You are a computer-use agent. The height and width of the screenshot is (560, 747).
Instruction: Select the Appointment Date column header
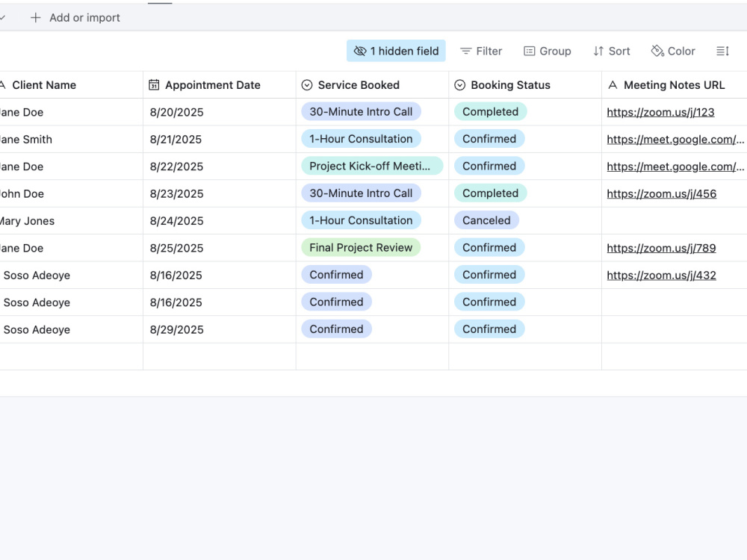point(220,85)
